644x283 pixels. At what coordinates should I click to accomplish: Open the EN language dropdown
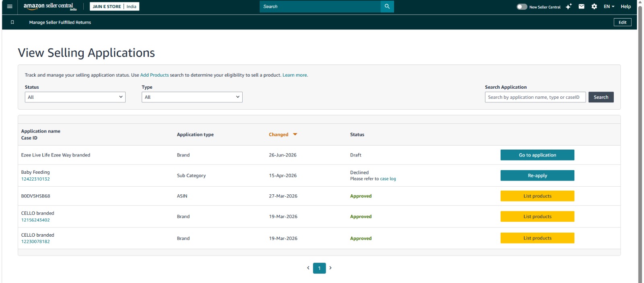pos(609,6)
